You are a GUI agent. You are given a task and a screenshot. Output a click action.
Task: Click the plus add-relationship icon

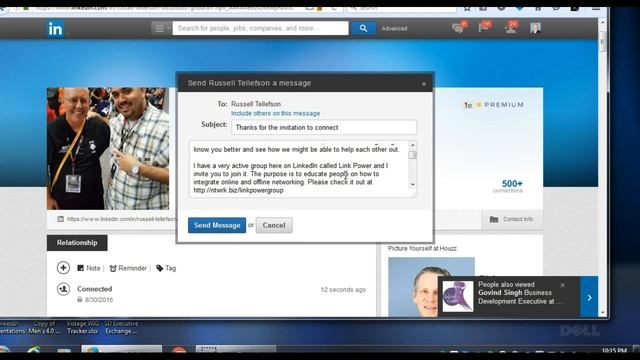pos(63,268)
